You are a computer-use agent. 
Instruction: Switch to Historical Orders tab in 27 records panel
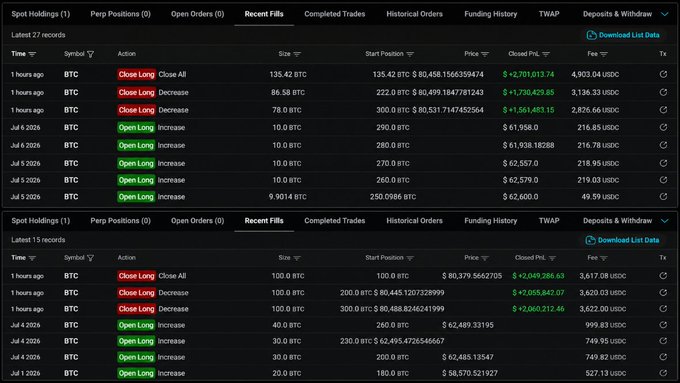point(415,14)
